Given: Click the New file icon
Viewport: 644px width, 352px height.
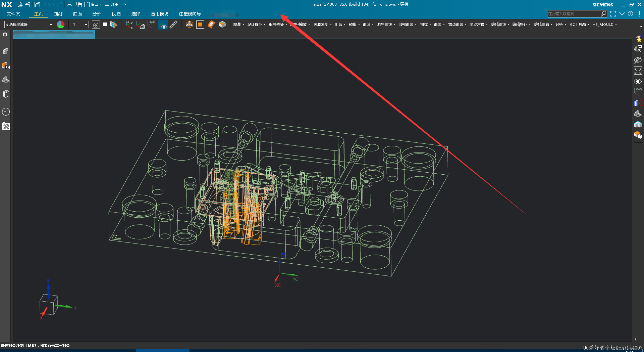Looking at the screenshot, I should tap(20, 4).
